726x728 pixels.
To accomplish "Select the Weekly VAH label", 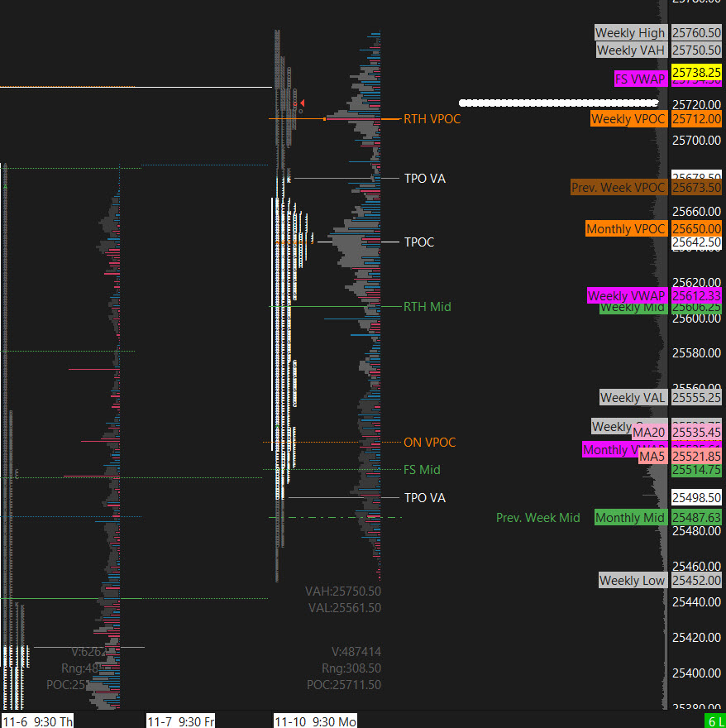I will tap(630, 50).
